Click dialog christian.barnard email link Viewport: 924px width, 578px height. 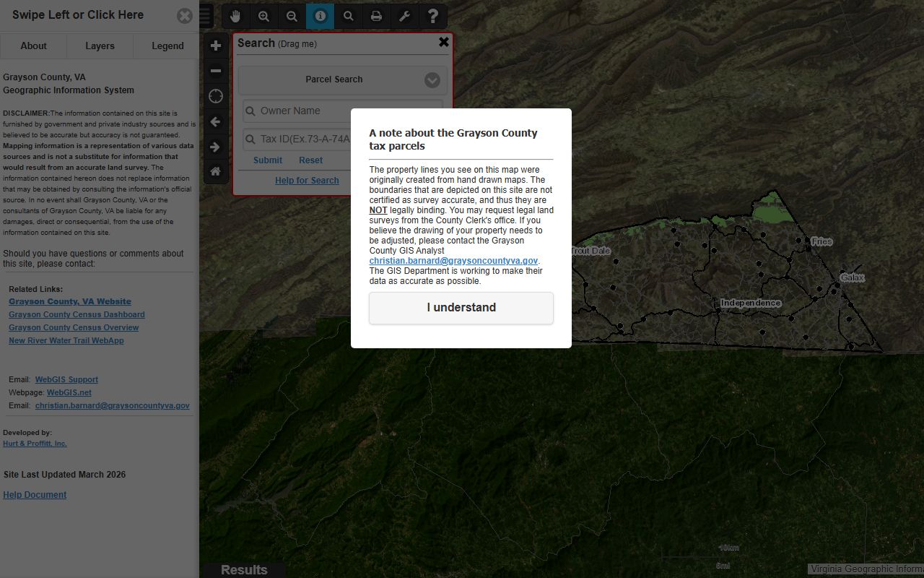pyautogui.click(x=453, y=261)
